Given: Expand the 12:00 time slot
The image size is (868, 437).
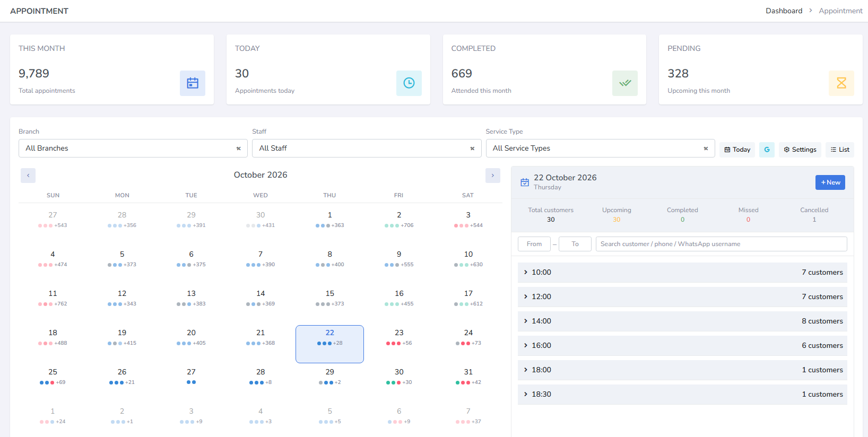Looking at the screenshot, I should click(682, 297).
